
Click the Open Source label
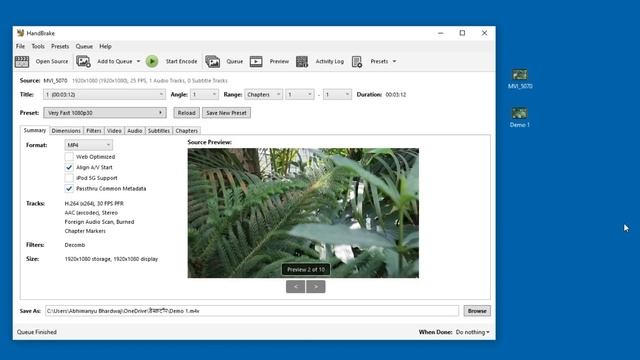click(x=52, y=62)
